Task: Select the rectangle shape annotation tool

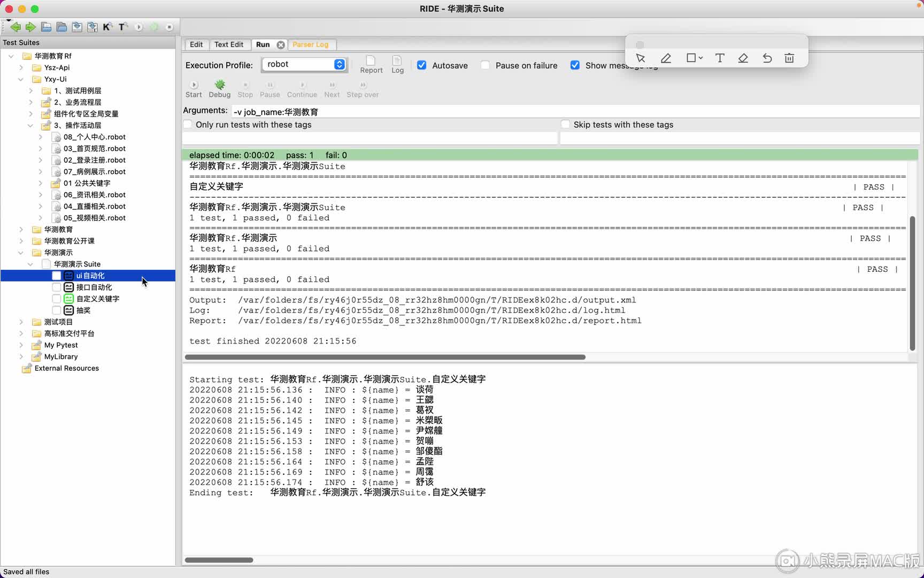Action: click(691, 58)
